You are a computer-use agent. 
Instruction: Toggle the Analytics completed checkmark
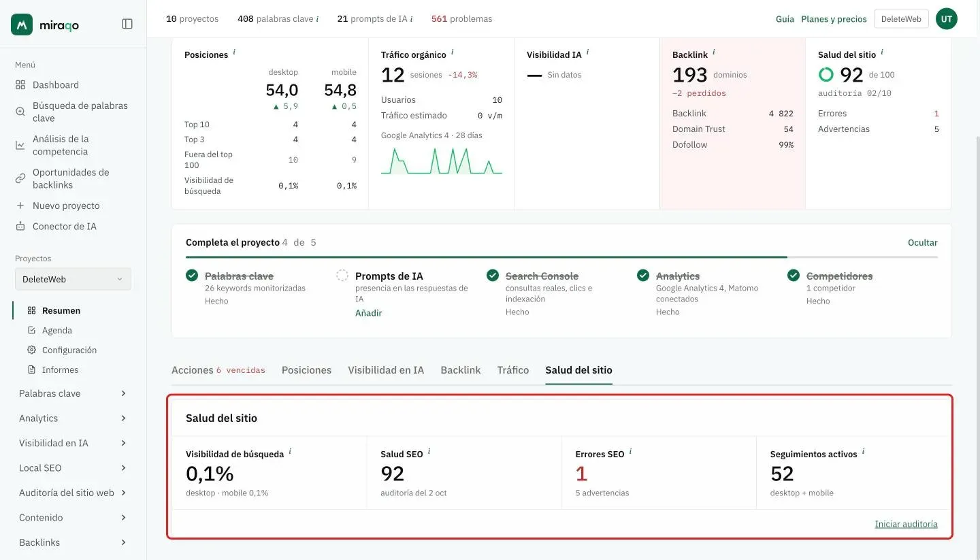coord(643,276)
